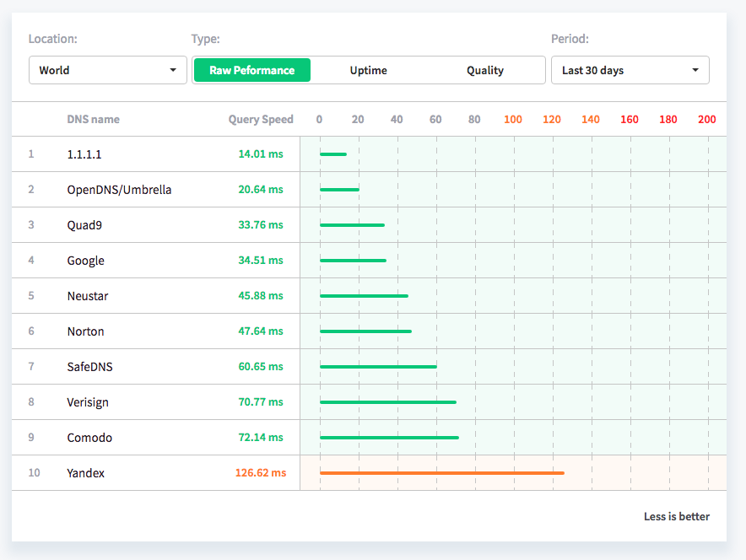Click the 72.14 ms query speed value
The height and width of the screenshot is (560, 746).
coord(261,438)
